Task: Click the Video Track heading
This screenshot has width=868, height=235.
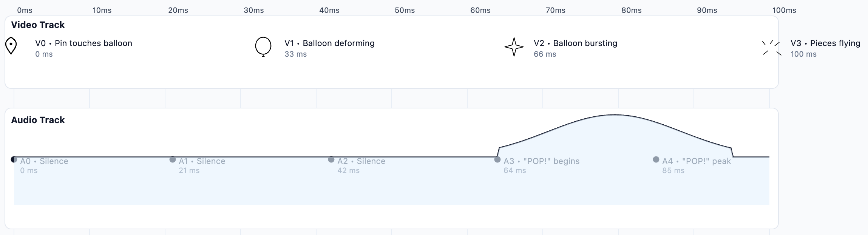Action: [x=38, y=25]
